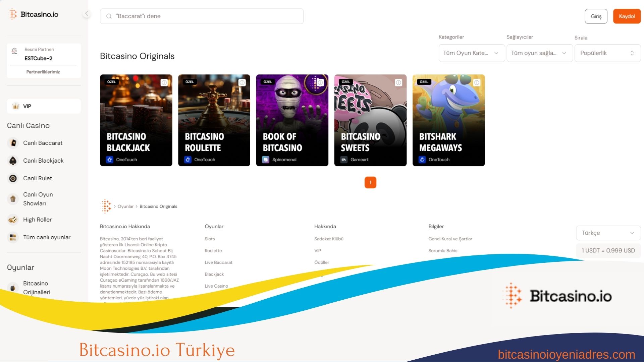
Task: Open the Roulette footer link
Action: tap(213, 251)
